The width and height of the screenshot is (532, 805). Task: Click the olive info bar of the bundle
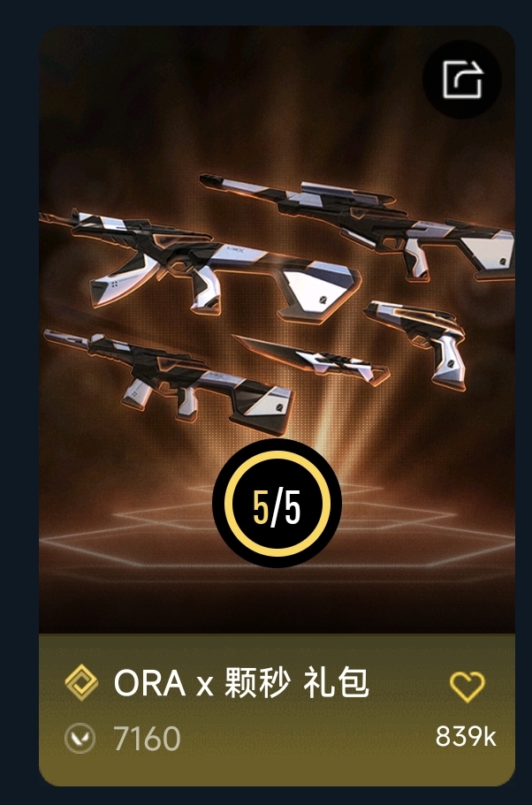(x=277, y=710)
